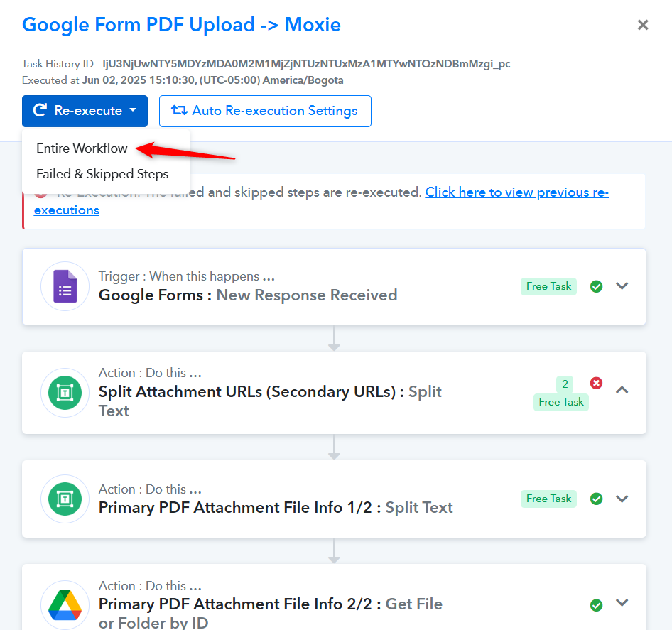
Task: Click the Free Task badge on Google Forms
Action: coord(548,286)
